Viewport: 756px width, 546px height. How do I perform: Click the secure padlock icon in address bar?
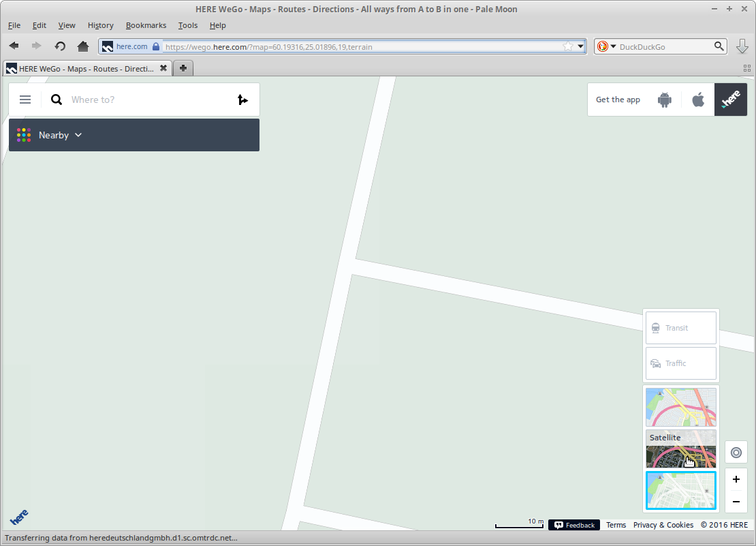[x=156, y=46]
